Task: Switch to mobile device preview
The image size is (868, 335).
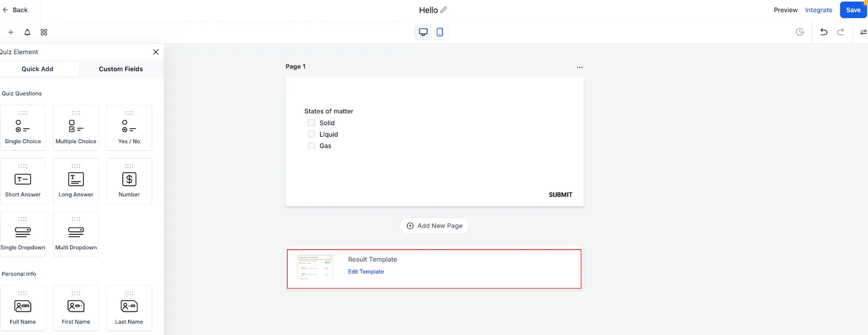Action: 440,32
